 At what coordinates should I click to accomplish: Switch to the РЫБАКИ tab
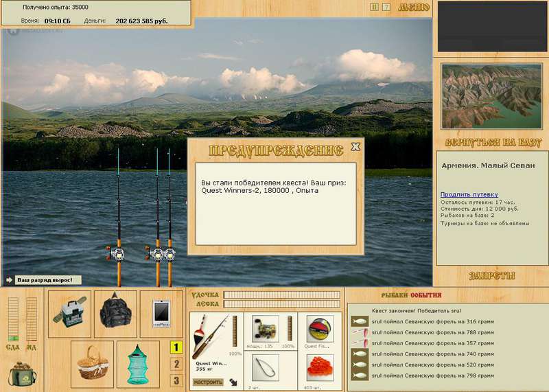(395, 295)
